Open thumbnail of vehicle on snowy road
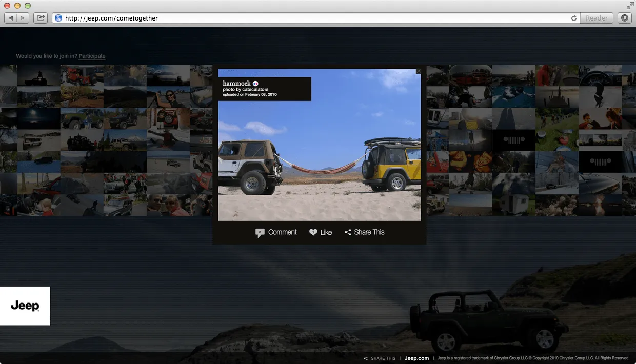 (557, 183)
